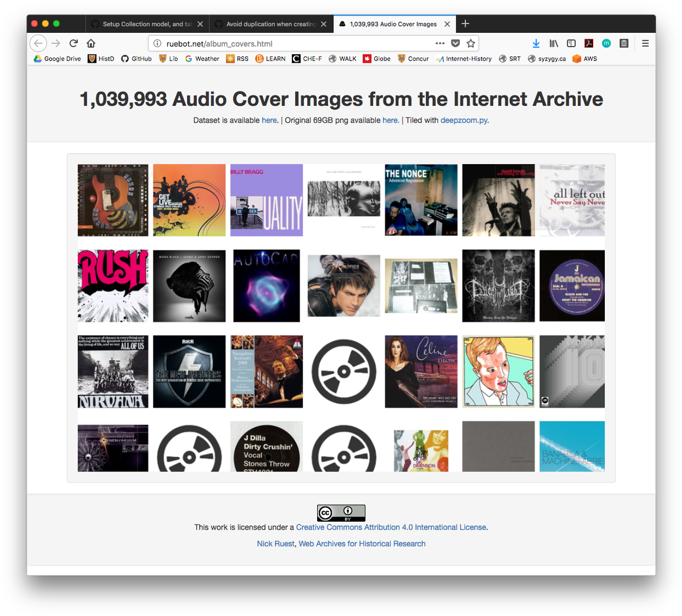Open the GitHub bookmark
Image resolution: width=682 pixels, height=616 pixels.
[136, 58]
